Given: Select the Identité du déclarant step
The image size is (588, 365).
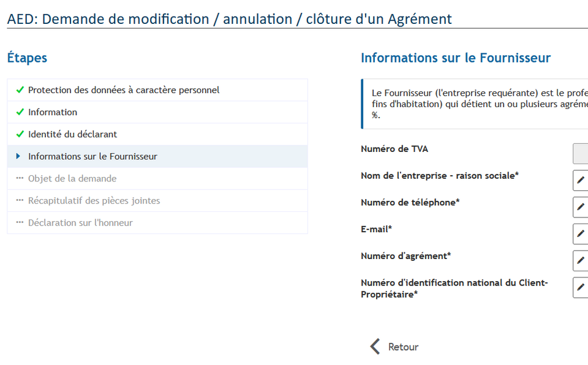Looking at the screenshot, I should tap(157, 134).
